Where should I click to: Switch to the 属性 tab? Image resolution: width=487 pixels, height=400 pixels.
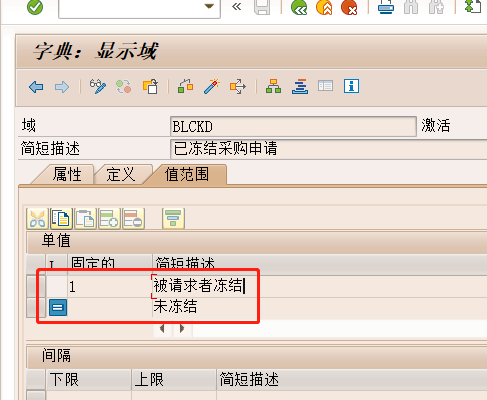tap(67, 174)
